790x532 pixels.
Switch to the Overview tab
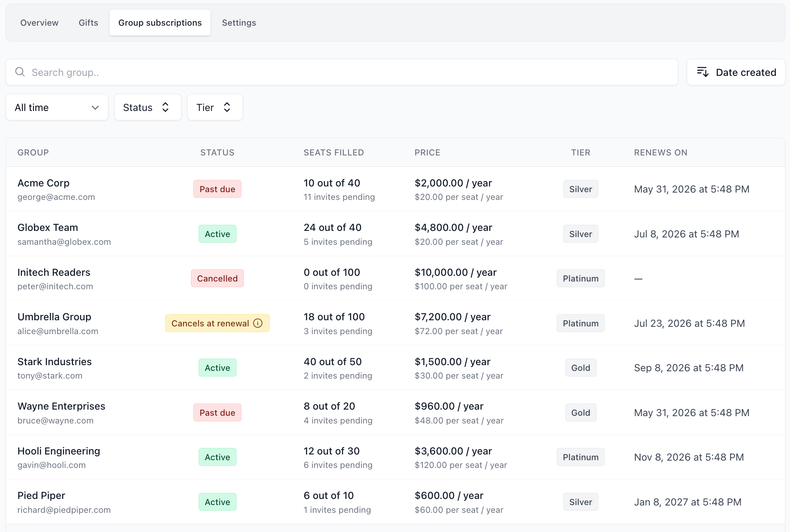coord(39,23)
